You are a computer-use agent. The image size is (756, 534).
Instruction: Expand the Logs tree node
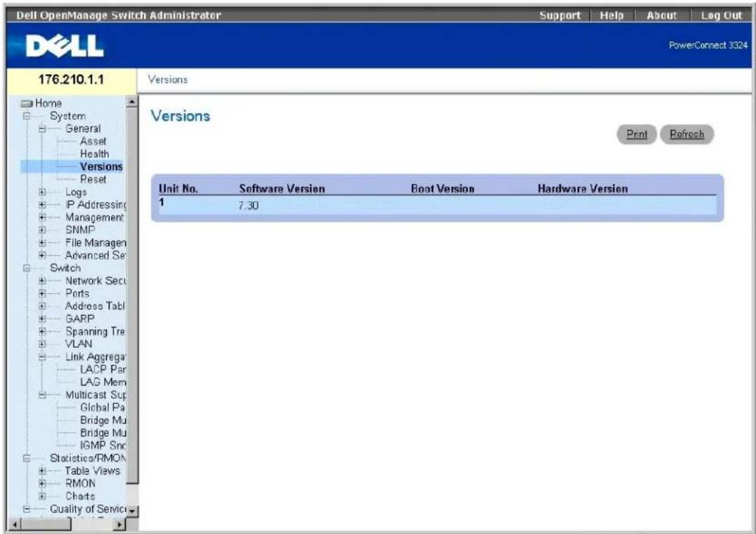[x=42, y=192]
